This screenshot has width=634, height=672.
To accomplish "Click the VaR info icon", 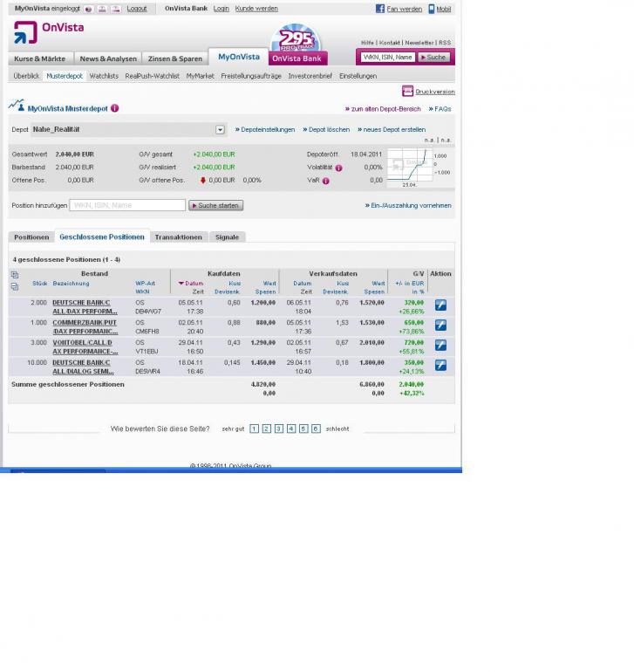I will (325, 181).
